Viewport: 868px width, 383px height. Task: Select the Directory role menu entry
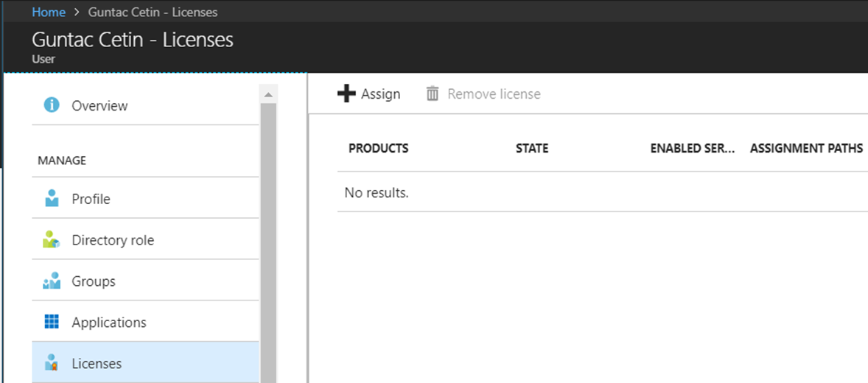pos(145,239)
